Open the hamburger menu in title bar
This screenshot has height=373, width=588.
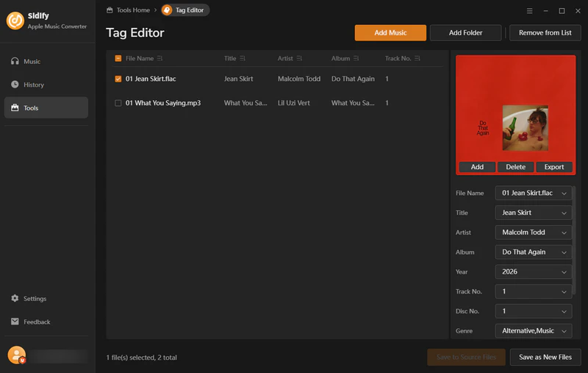tap(529, 11)
